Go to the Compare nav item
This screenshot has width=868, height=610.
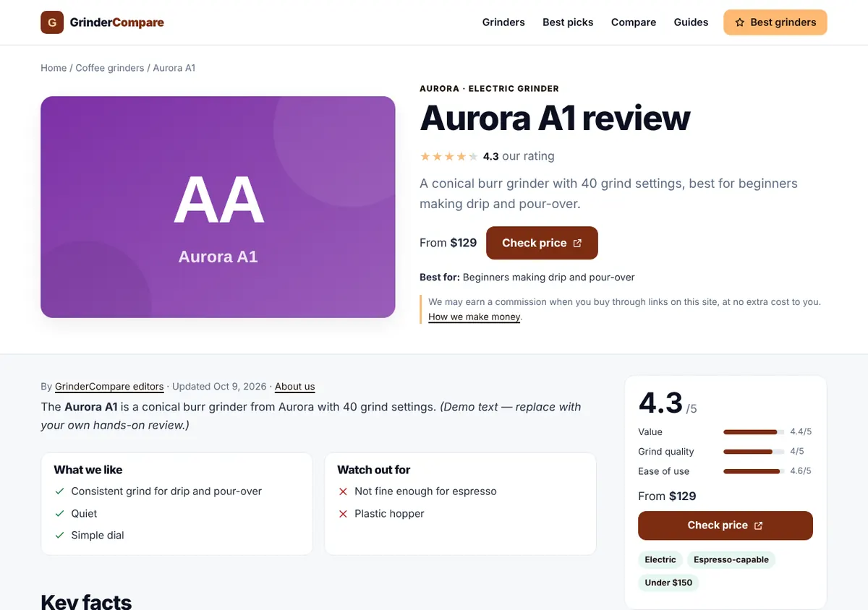point(634,22)
